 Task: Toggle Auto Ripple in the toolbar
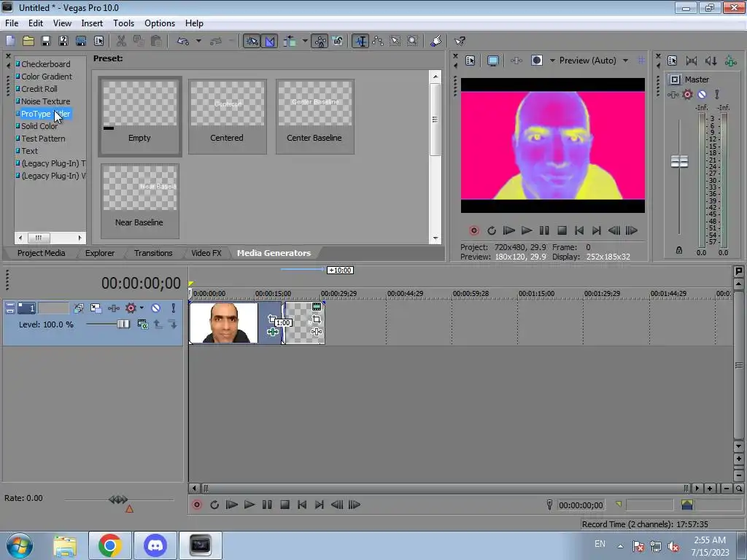290,41
